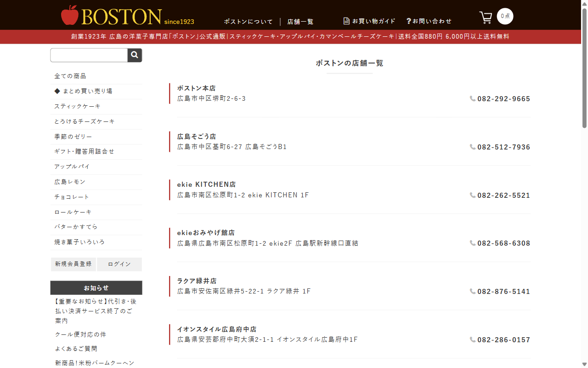Click phone icon beside 082-876-5141

coord(473,291)
